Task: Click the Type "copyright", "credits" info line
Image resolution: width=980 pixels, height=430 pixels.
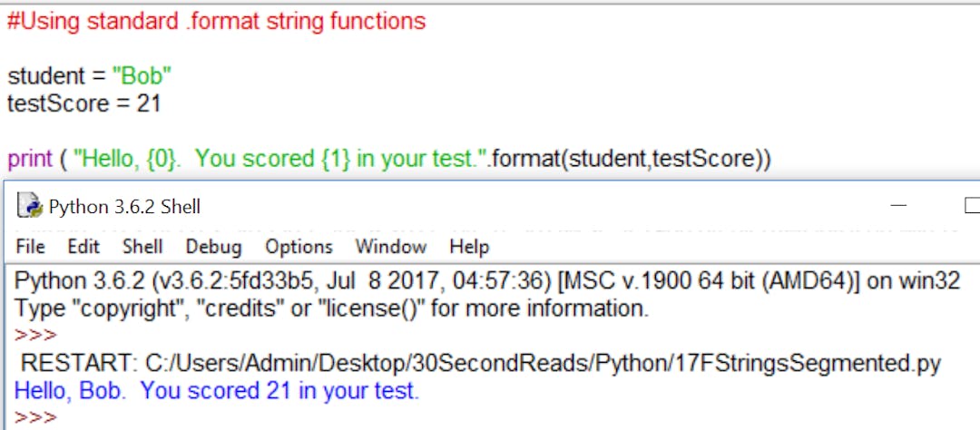Action: [331, 308]
